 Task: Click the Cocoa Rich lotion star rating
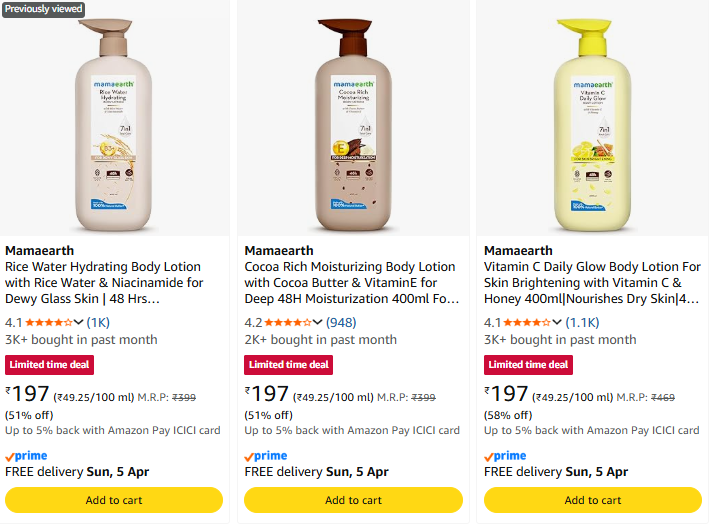coord(288,323)
